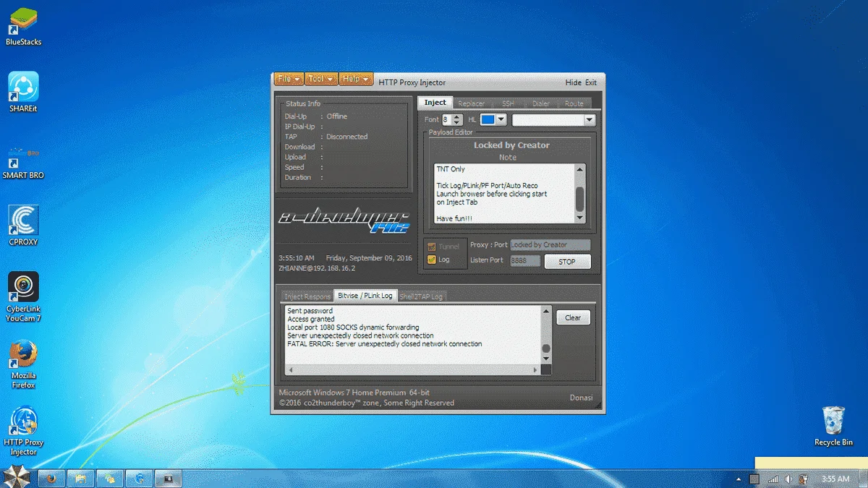Click the volume speaker tray icon
Screen dimensions: 868x488
788,479
